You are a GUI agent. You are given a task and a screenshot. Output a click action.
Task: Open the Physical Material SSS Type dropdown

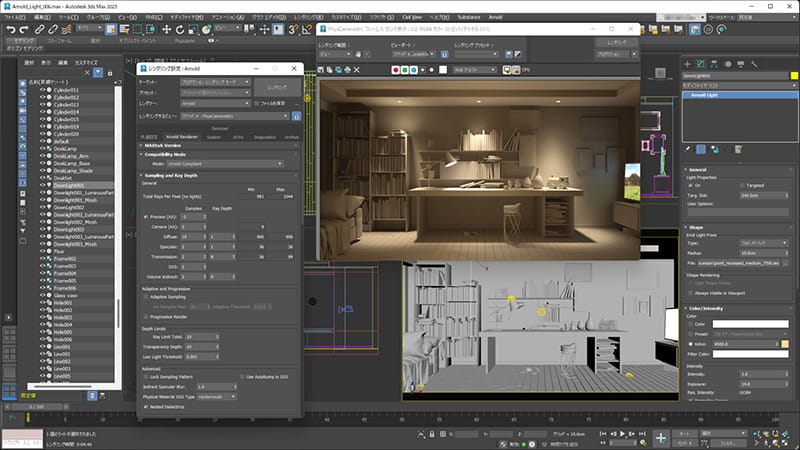click(x=217, y=396)
